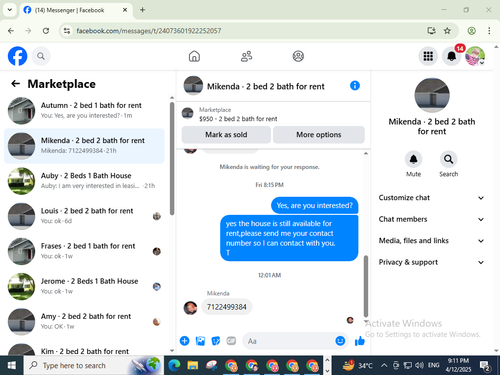Go to the Home feed icon
Viewport: 500px width, 375px height.
point(194,56)
